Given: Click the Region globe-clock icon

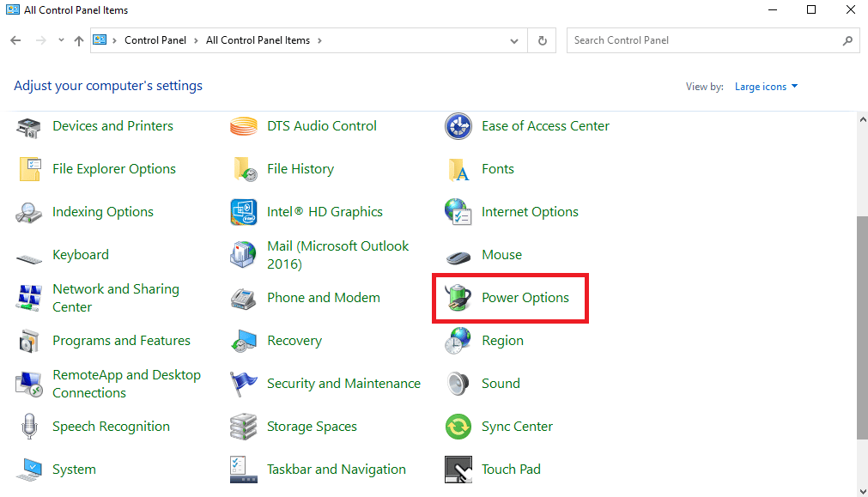Looking at the screenshot, I should click(x=458, y=341).
